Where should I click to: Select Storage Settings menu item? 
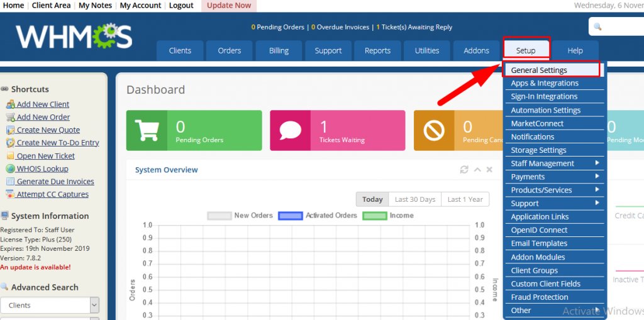coord(553,150)
